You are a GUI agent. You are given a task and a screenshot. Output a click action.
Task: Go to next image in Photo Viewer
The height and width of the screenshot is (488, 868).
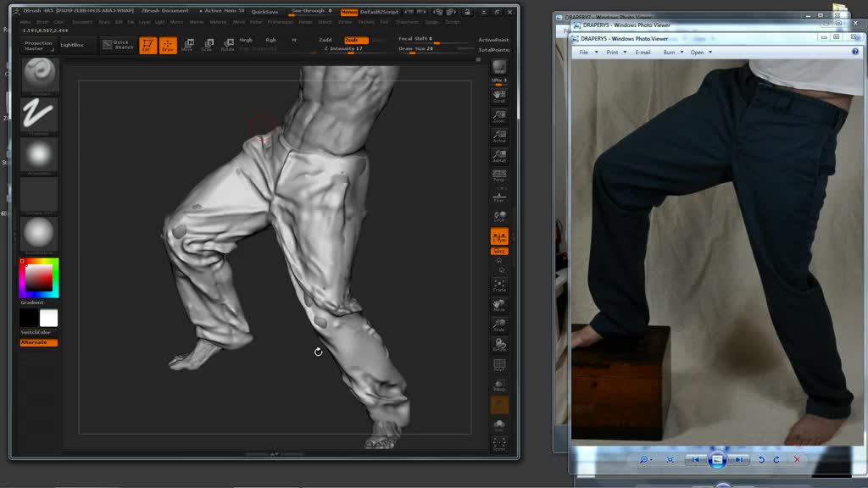738,460
